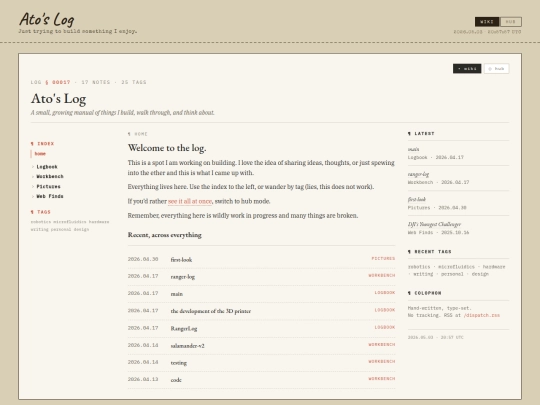Open Workbench in the index
The image size is (540, 405).
50,176
